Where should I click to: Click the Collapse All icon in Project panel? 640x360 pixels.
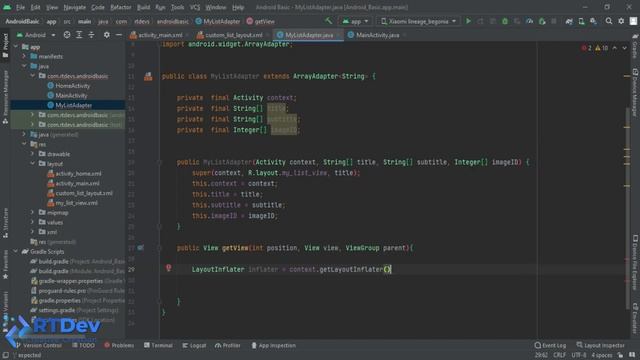pyautogui.click(x=91, y=35)
